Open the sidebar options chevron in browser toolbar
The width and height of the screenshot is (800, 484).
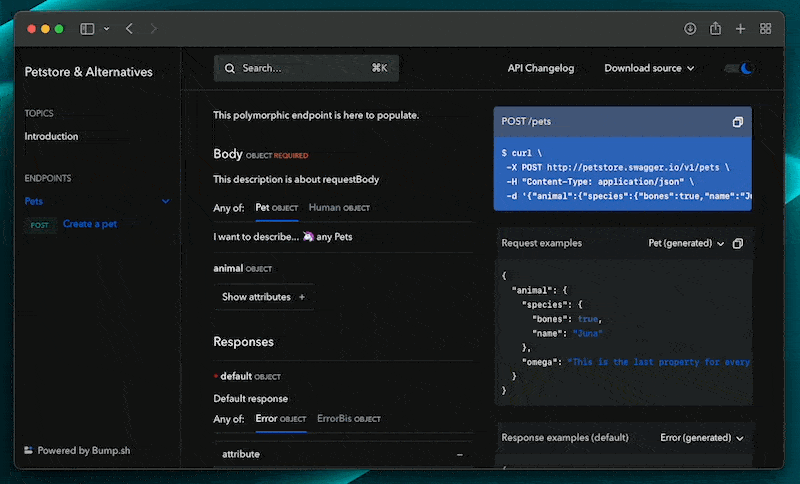click(107, 29)
